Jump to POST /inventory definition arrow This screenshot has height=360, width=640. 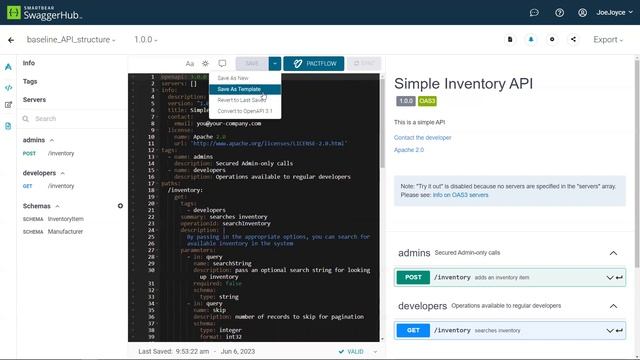pos(619,278)
